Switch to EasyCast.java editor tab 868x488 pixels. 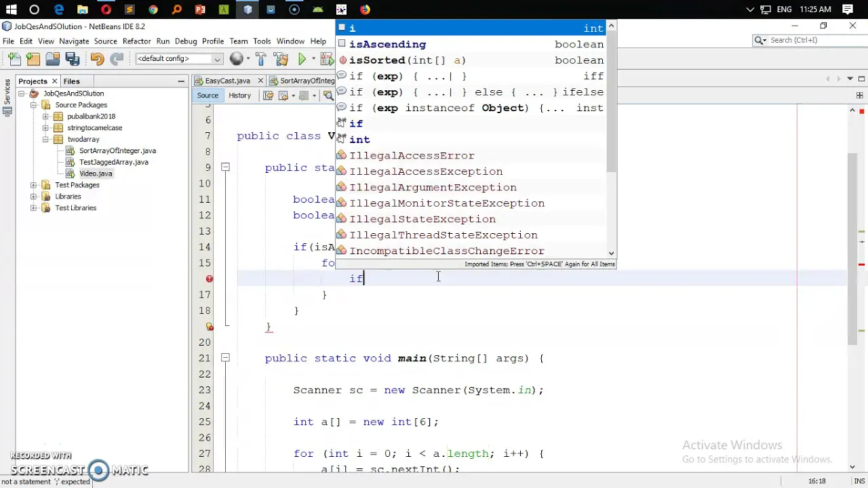(x=227, y=81)
